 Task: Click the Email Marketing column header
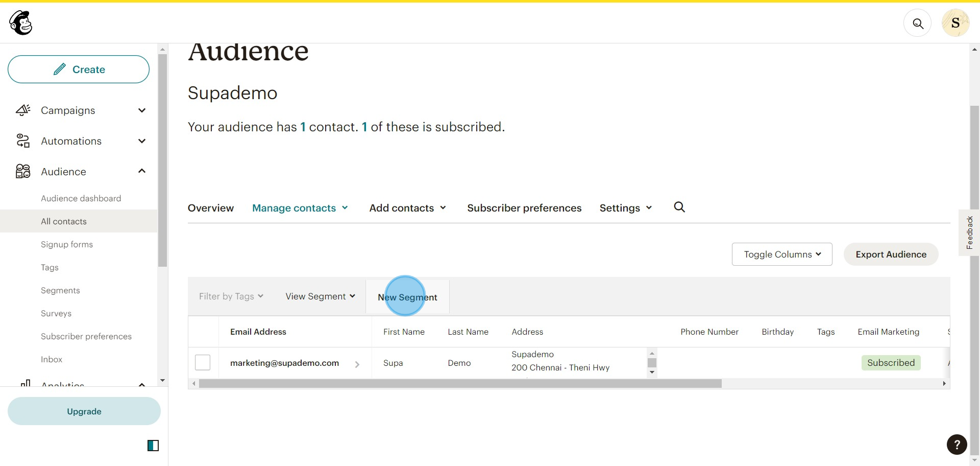click(x=889, y=332)
